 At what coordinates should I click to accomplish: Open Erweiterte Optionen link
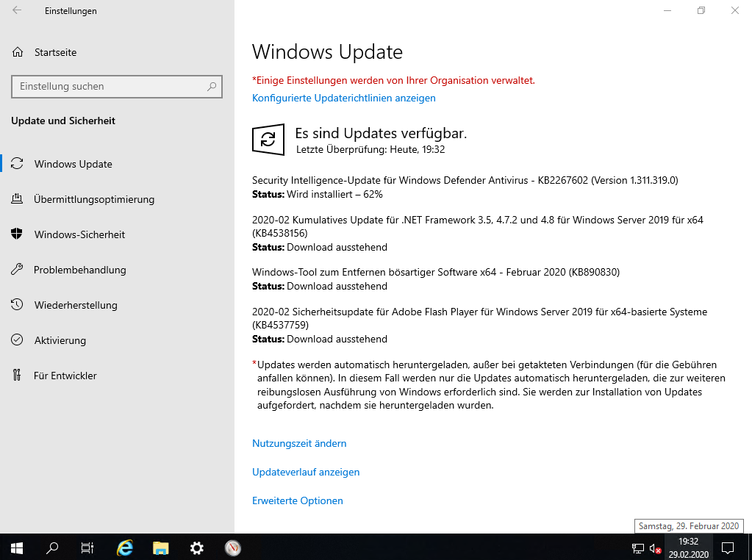[298, 500]
